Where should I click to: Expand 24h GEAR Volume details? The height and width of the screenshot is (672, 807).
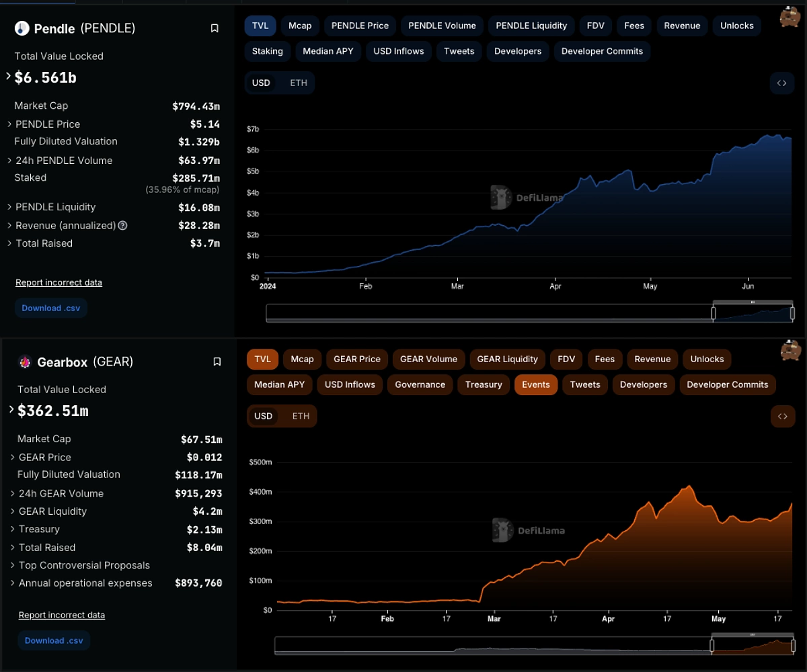[x=13, y=493]
